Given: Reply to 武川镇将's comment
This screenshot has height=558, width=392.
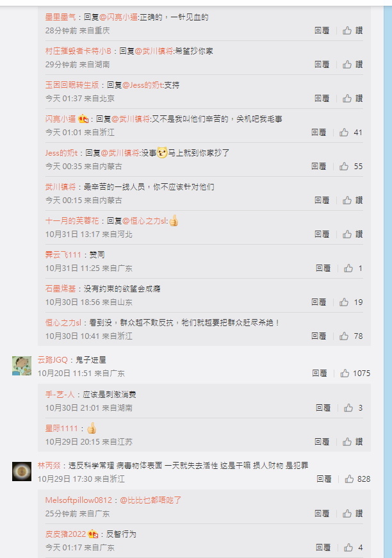Looking at the screenshot, I should tap(322, 201).
